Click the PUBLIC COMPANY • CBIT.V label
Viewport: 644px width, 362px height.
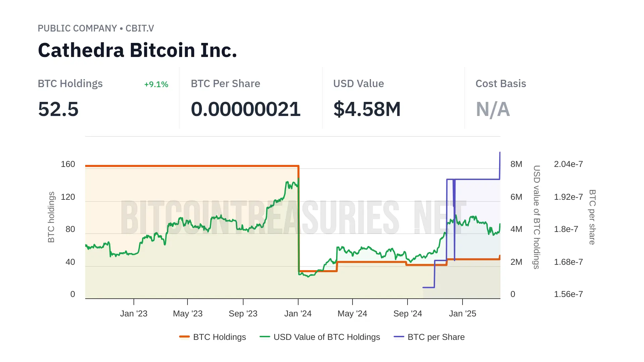point(96,28)
